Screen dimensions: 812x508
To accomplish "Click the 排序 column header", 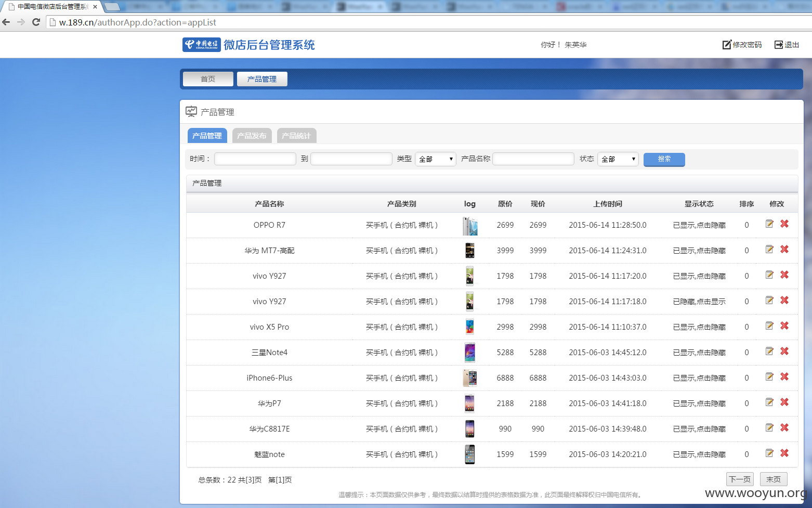I will (x=746, y=204).
